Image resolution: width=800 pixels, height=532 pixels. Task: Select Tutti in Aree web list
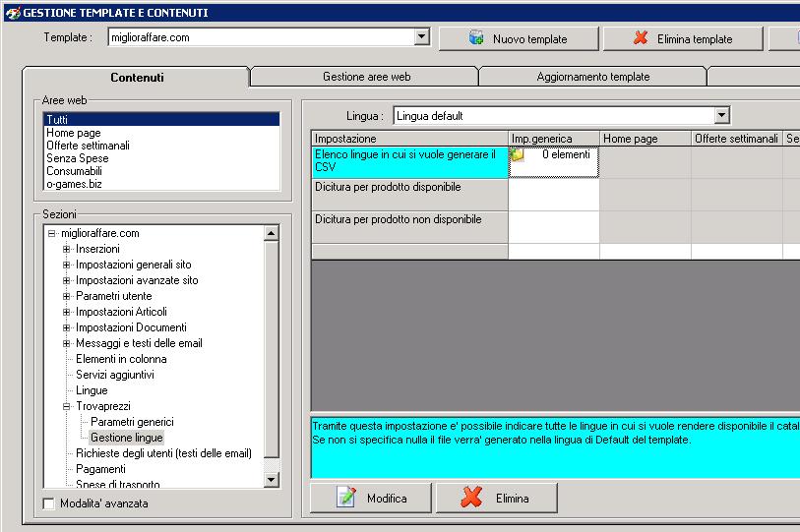(161, 119)
